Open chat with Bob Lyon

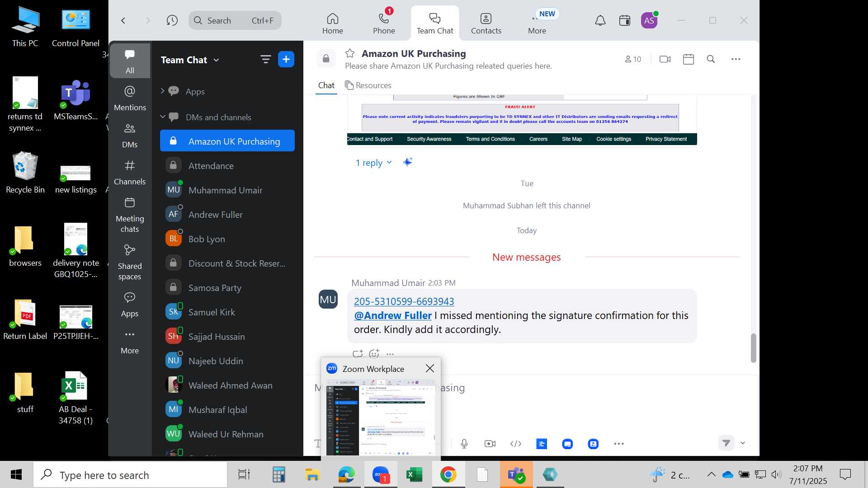click(227, 239)
